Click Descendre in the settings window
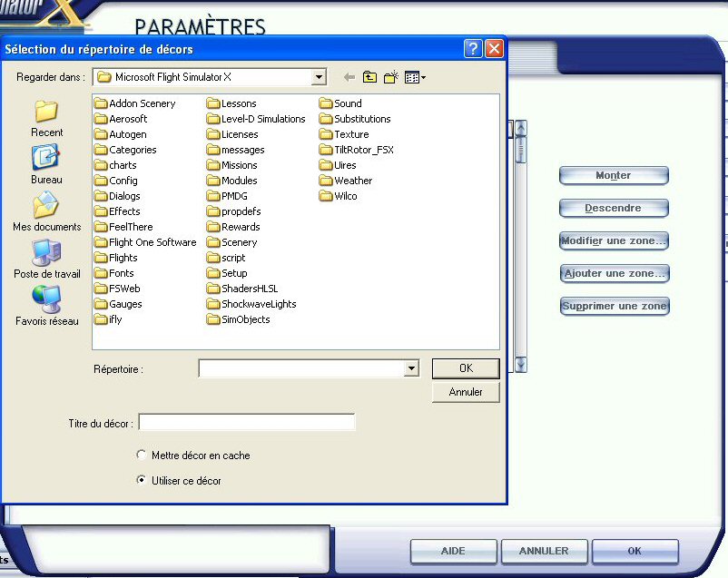Screen dimensions: 728x578 click(x=614, y=208)
